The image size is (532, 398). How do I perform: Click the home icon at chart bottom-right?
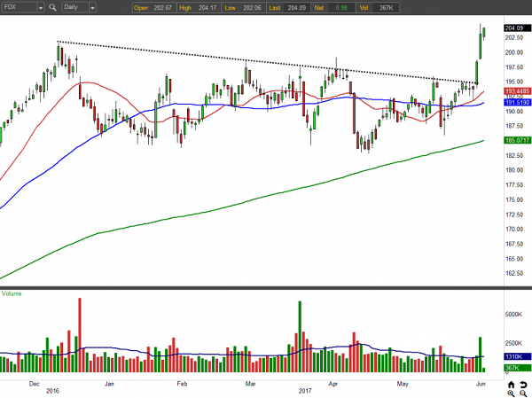(x=512, y=385)
